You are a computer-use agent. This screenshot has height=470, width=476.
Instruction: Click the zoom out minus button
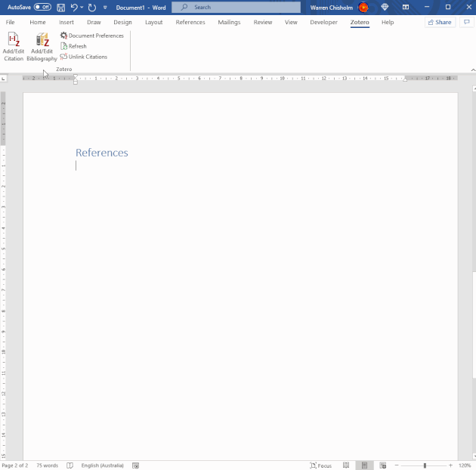point(397,465)
